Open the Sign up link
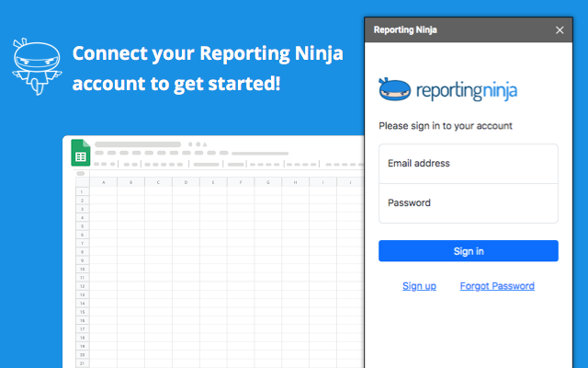The height and width of the screenshot is (368, 588). (419, 286)
